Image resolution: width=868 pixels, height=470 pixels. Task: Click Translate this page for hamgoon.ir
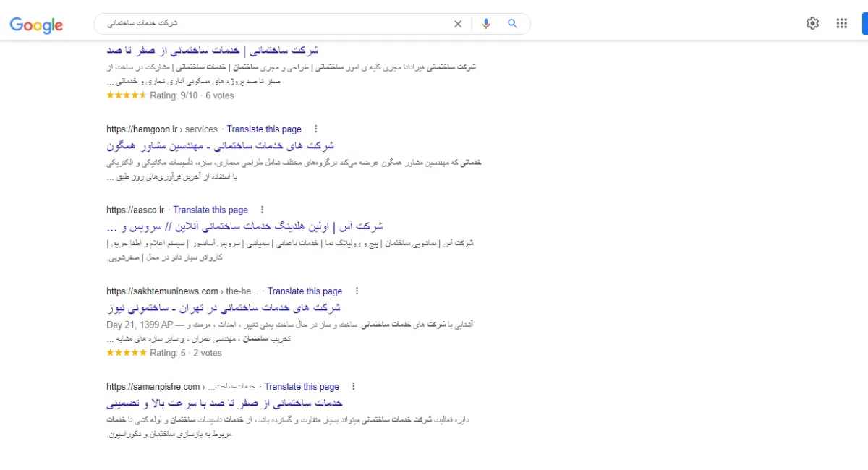264,129
